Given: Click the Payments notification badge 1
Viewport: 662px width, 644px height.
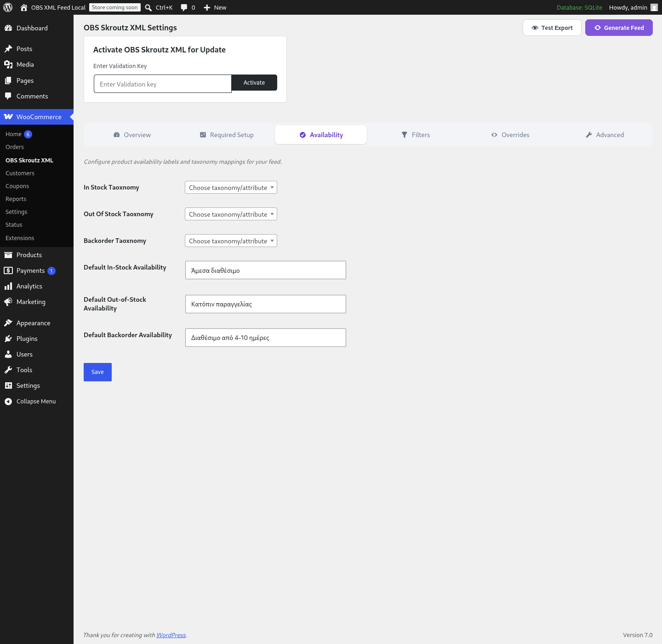Looking at the screenshot, I should (x=51, y=271).
